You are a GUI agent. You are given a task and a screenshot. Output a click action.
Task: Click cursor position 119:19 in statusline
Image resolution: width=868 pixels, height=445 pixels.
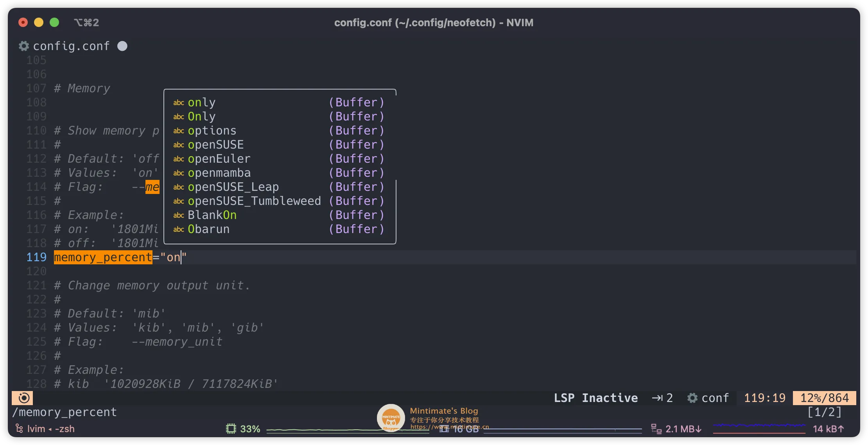tap(765, 398)
